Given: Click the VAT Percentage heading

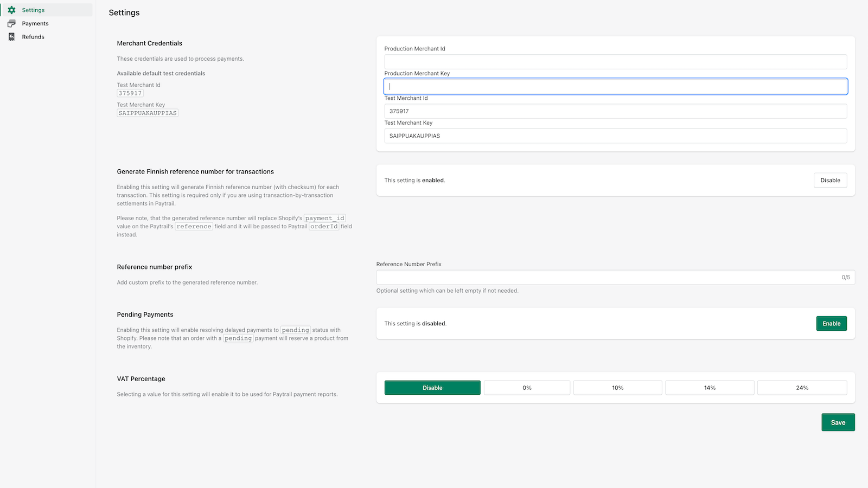Looking at the screenshot, I should tap(141, 379).
